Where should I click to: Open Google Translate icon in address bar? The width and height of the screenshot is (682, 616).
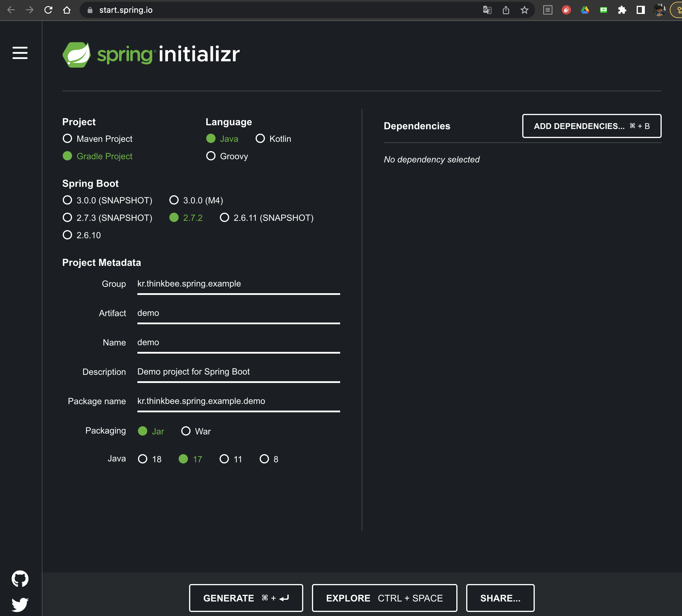pos(487,10)
